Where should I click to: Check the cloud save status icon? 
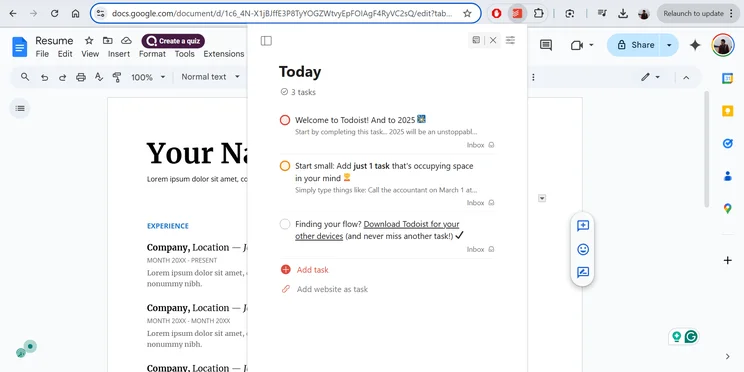[126, 41]
